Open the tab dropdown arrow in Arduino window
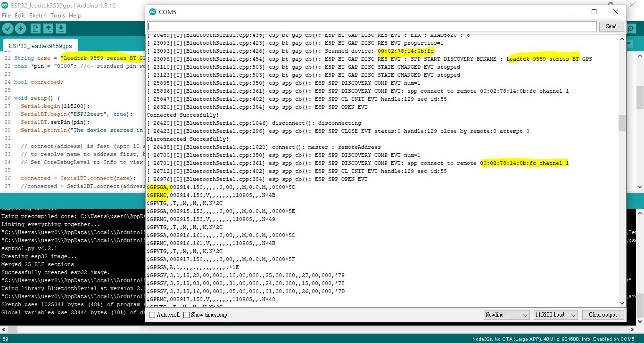 [x=629, y=43]
